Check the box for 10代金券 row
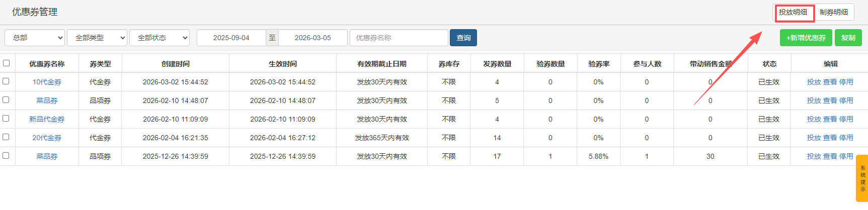The width and height of the screenshot is (868, 210). pos(6,81)
